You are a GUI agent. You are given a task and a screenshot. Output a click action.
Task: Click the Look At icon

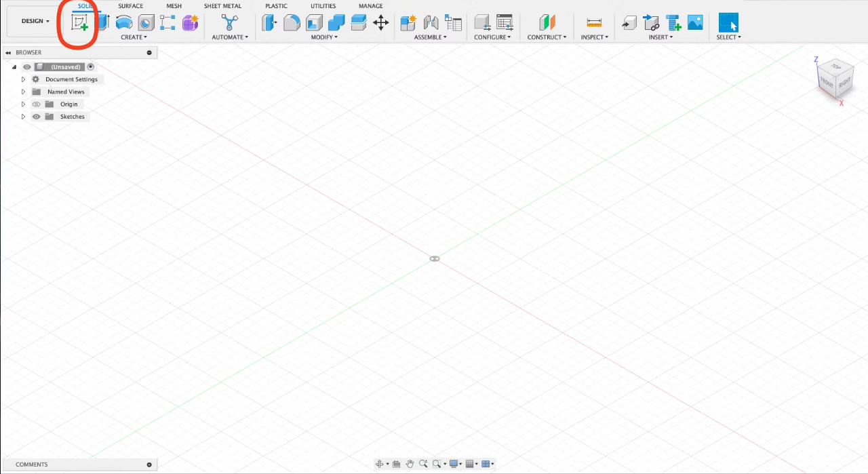pyautogui.click(x=397, y=464)
